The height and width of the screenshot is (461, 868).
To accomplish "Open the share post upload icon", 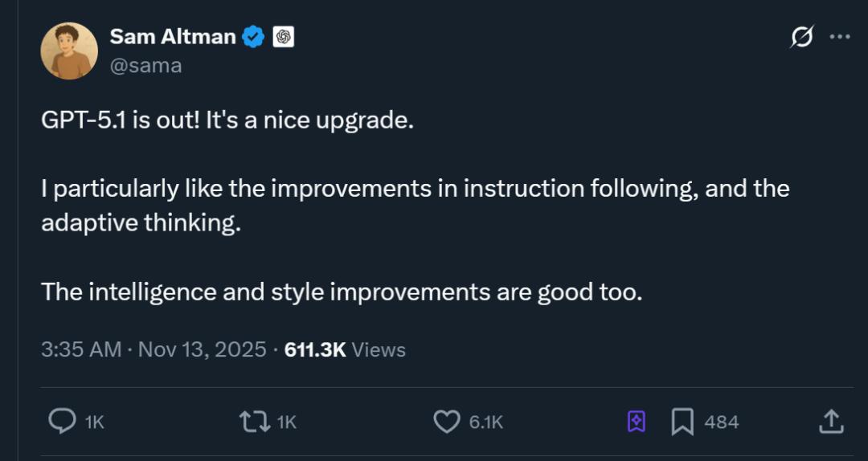I will 831,421.
